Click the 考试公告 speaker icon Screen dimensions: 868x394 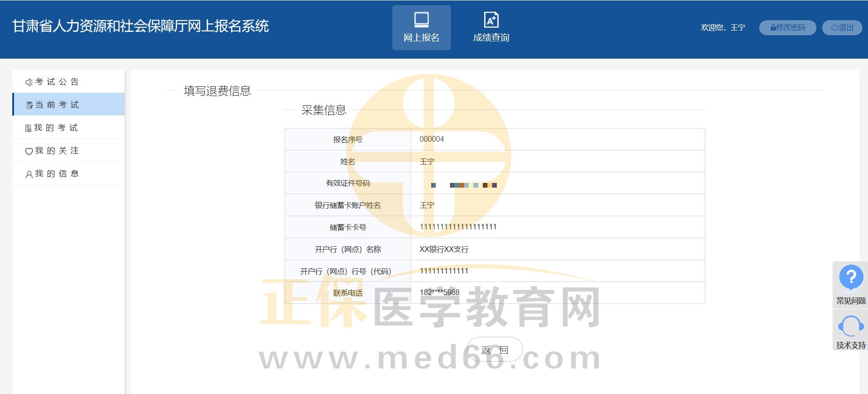click(29, 82)
